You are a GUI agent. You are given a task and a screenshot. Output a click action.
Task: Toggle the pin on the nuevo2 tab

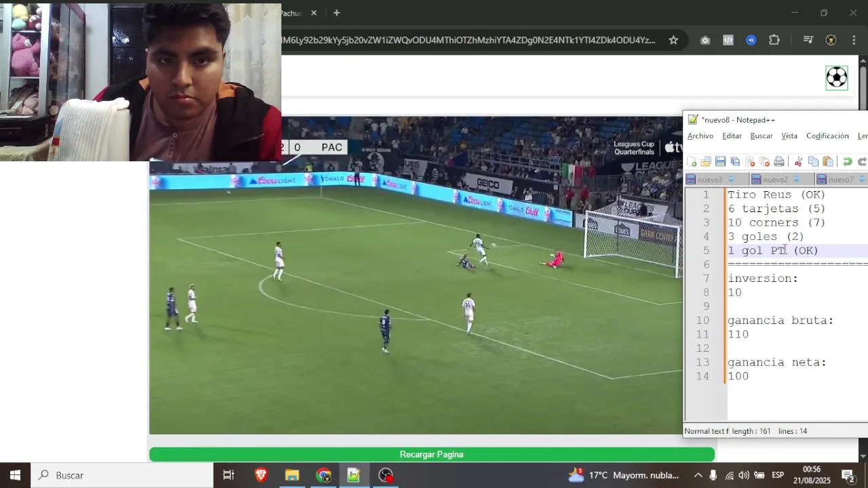(x=796, y=180)
